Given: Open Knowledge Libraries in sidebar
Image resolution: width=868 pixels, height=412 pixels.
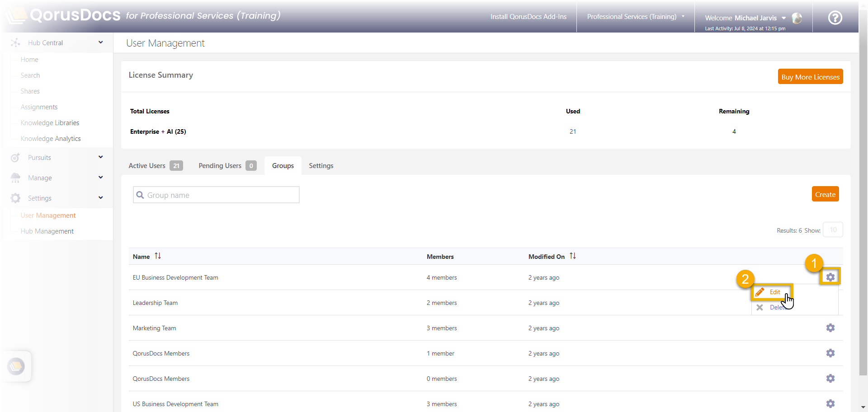Looking at the screenshot, I should pos(50,123).
